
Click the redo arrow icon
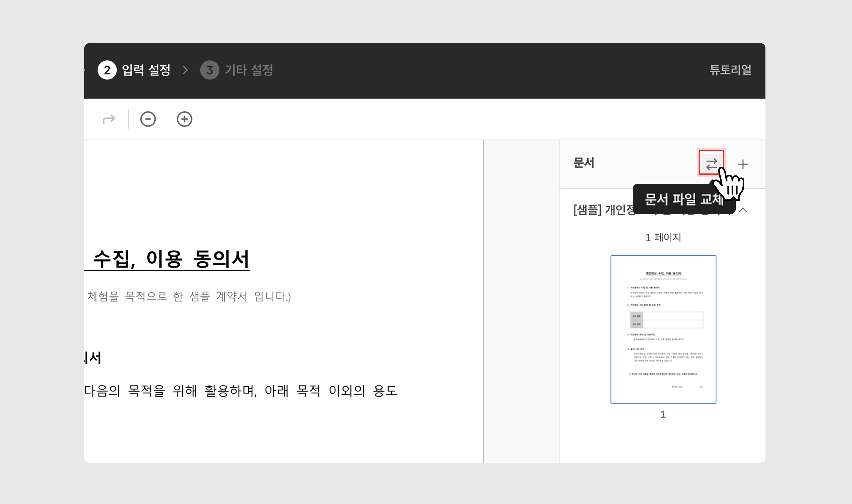(x=109, y=119)
